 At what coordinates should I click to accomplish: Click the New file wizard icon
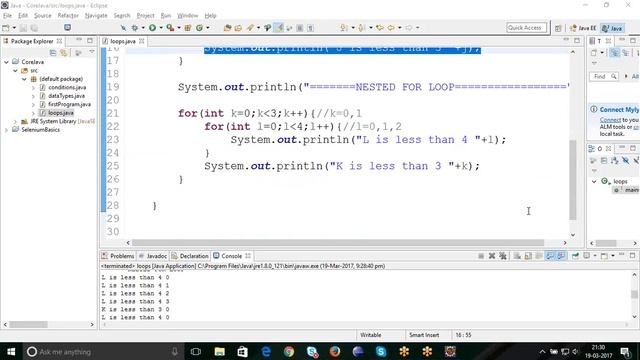coord(6,28)
